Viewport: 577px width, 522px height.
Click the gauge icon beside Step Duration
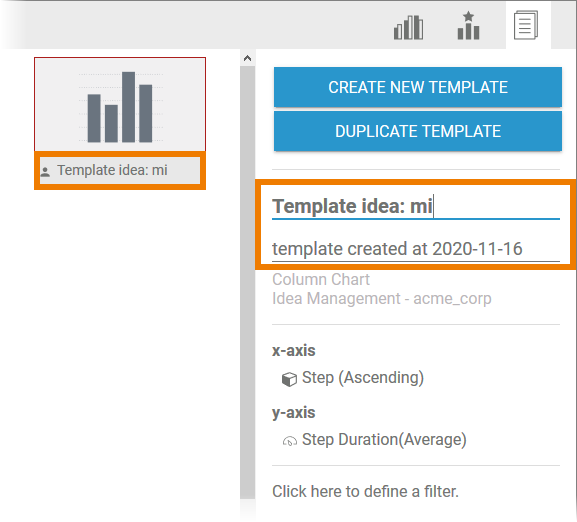[x=290, y=441]
